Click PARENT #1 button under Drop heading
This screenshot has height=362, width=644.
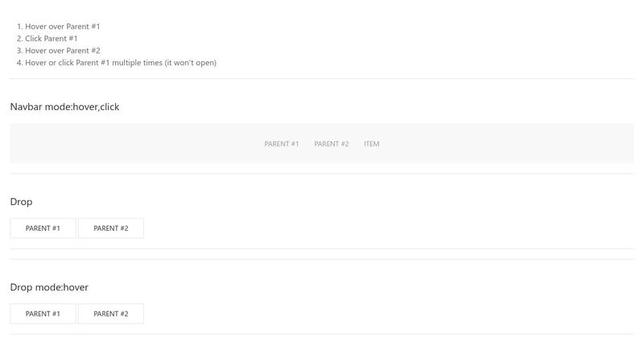pyautogui.click(x=43, y=228)
